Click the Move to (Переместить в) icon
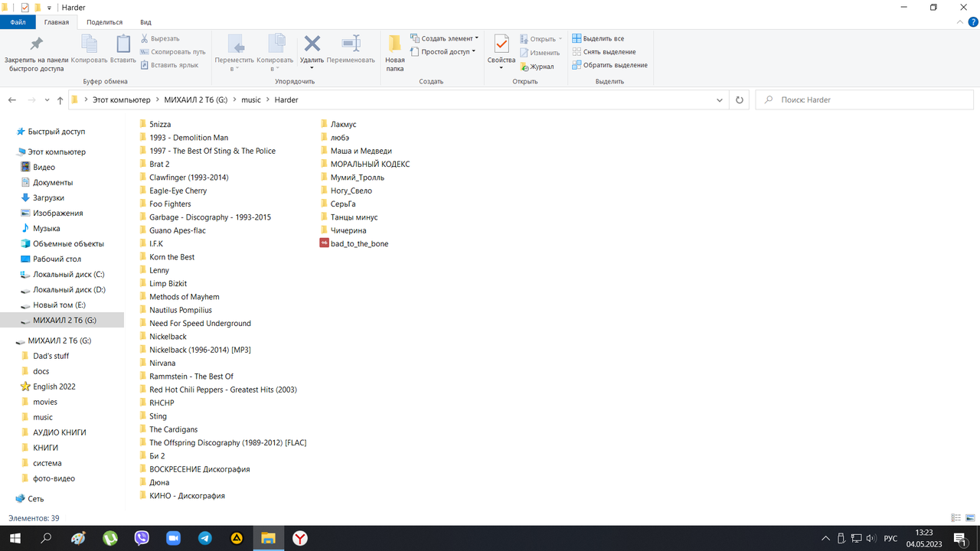980x551 pixels. [x=235, y=44]
